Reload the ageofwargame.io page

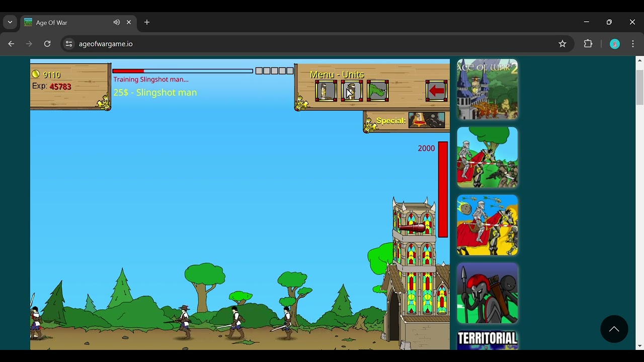pyautogui.click(x=47, y=44)
